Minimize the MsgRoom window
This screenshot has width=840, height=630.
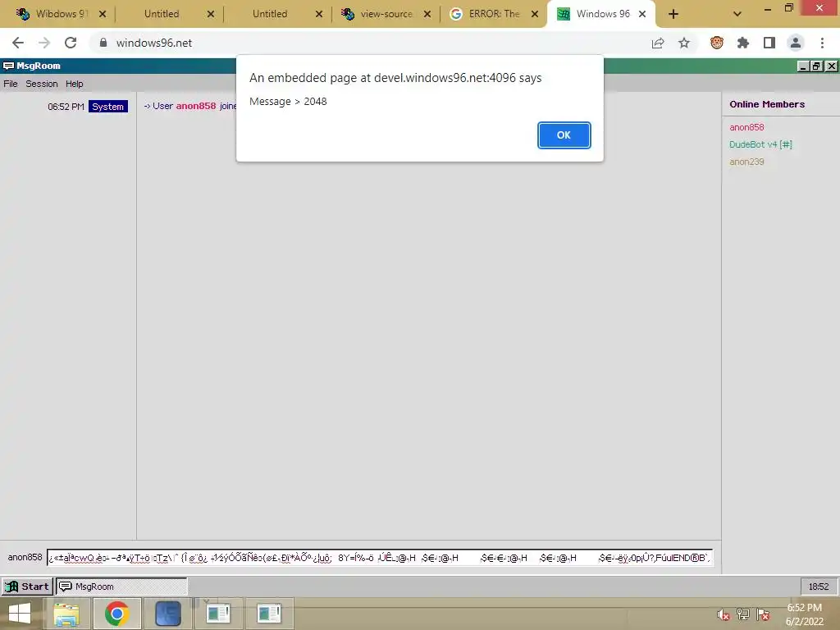(803, 66)
